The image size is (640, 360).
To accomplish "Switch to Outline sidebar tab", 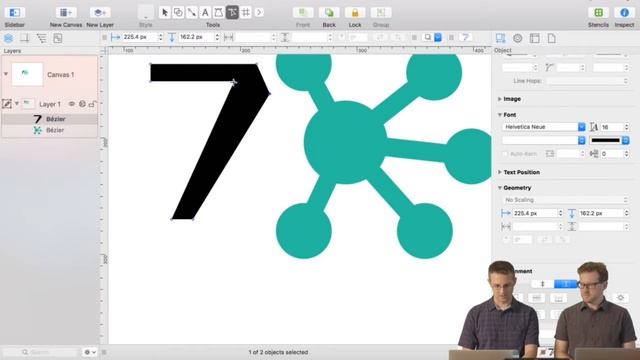I will [41, 38].
